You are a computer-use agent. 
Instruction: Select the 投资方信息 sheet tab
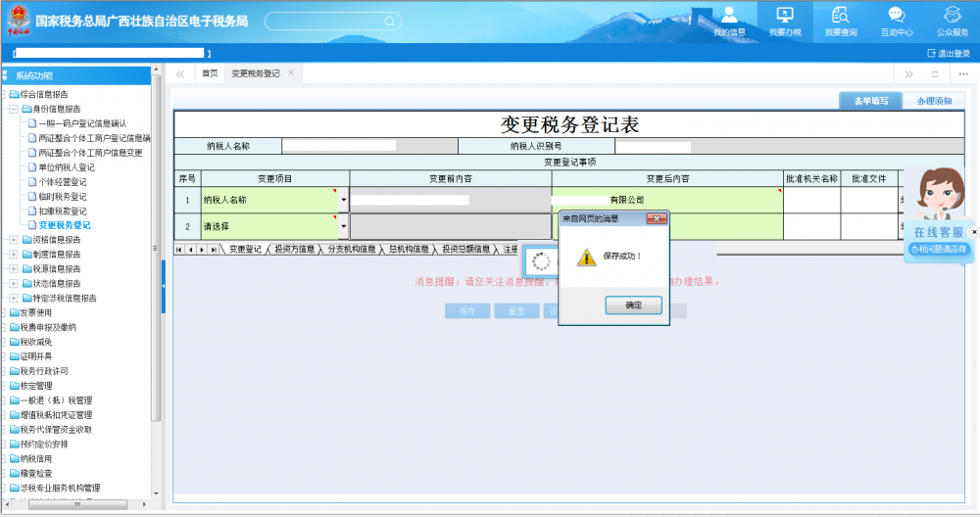tap(295, 250)
